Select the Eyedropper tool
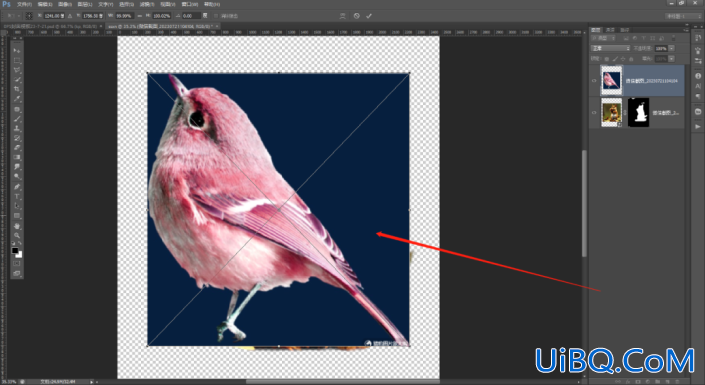705x385 pixels. [17, 99]
